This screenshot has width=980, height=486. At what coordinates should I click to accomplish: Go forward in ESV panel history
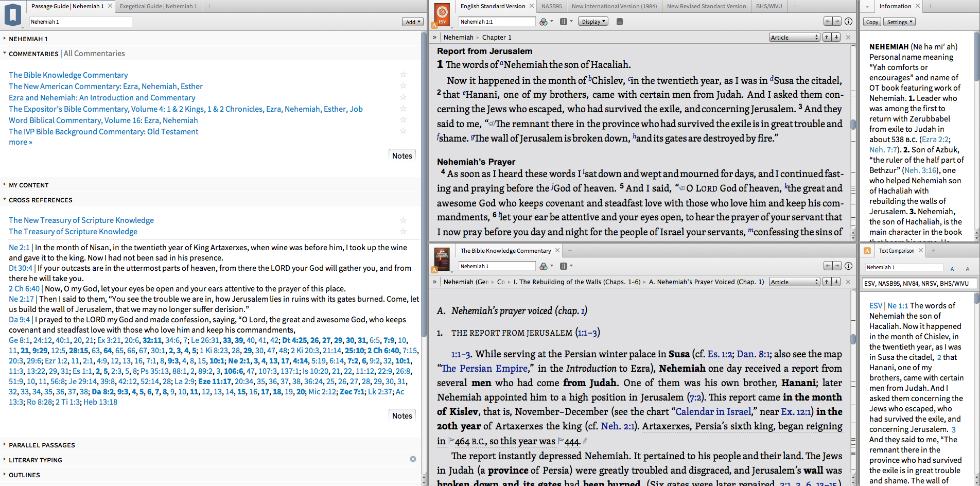(837, 22)
